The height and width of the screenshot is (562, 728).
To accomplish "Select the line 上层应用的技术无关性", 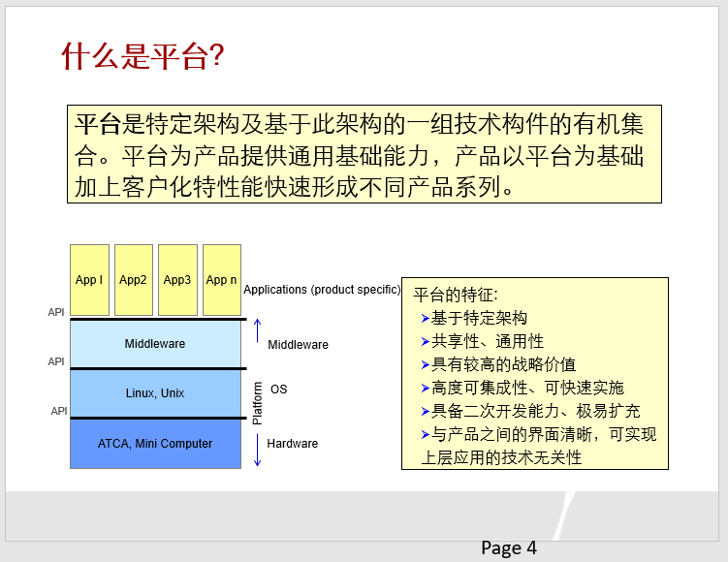I will pos(501,457).
